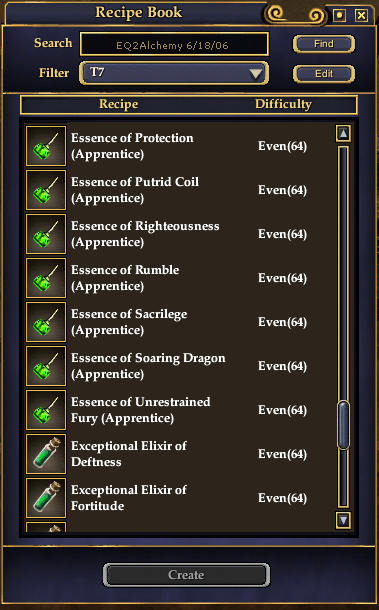Focus the Search input field

point(174,44)
